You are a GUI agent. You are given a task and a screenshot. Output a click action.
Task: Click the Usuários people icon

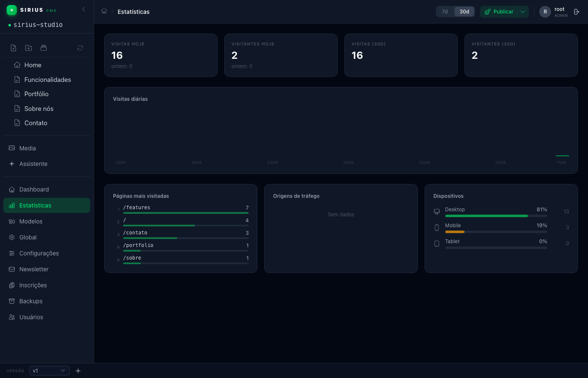click(x=12, y=317)
